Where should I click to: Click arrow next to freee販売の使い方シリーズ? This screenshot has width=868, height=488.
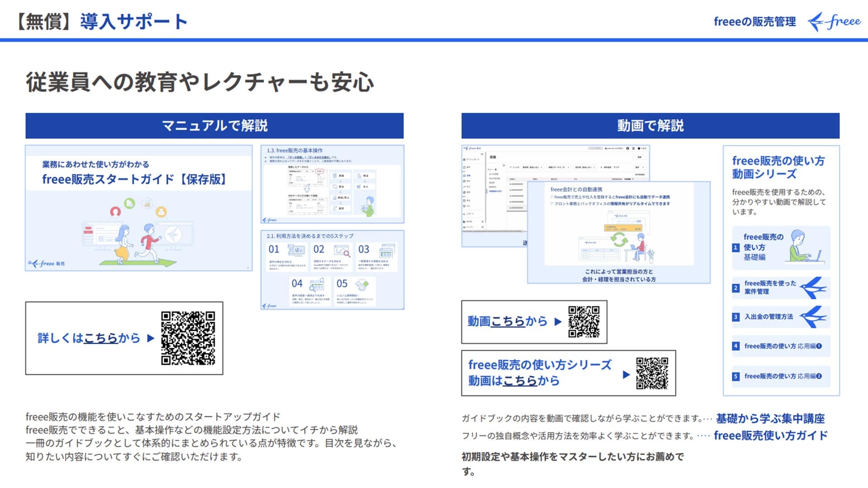coord(626,375)
